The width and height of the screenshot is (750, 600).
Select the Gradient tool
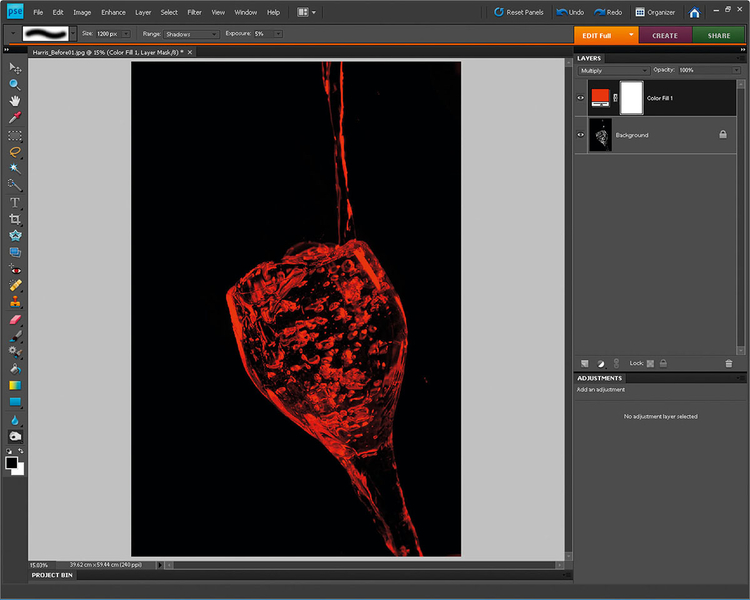[x=15, y=385]
